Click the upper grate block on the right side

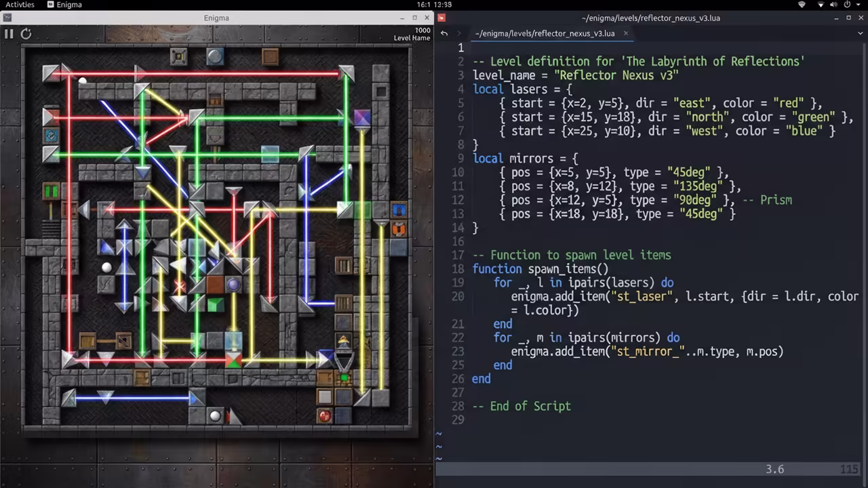click(344, 265)
